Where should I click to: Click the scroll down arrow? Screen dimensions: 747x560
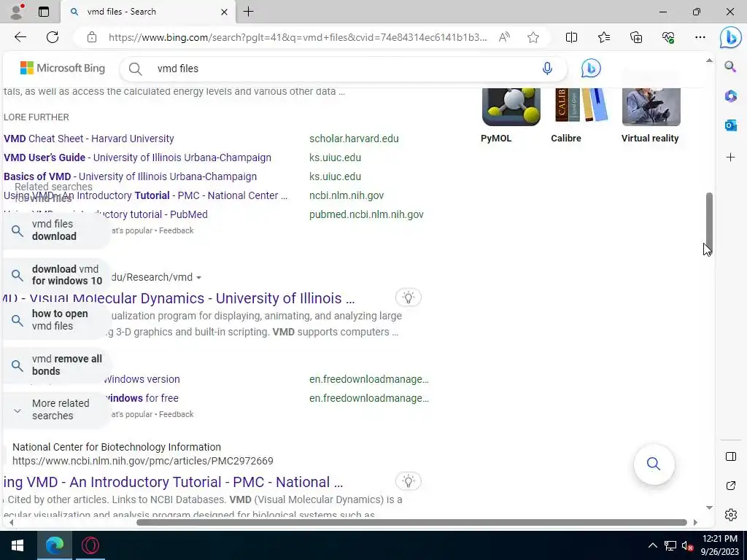709,507
